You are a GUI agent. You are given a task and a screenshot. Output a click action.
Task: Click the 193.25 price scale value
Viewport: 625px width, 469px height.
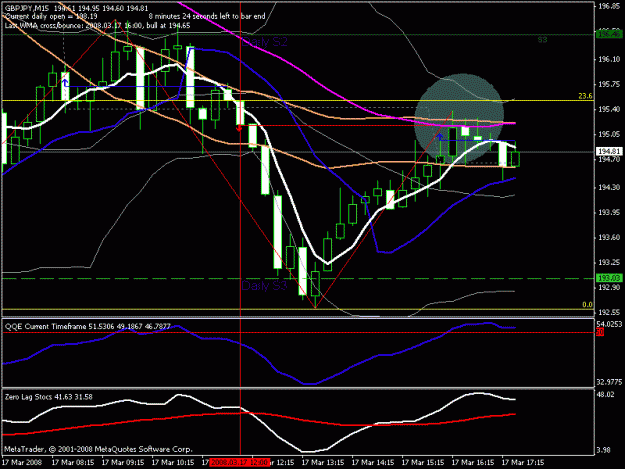pos(609,263)
